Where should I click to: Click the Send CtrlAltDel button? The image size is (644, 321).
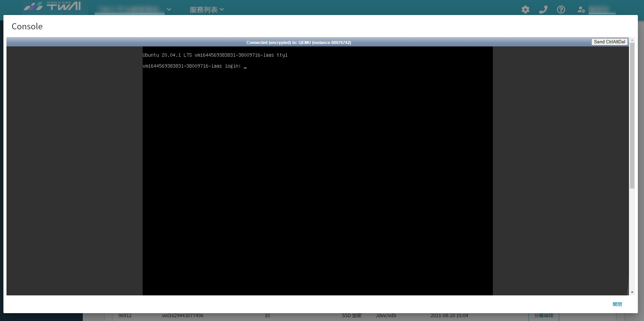[609, 42]
